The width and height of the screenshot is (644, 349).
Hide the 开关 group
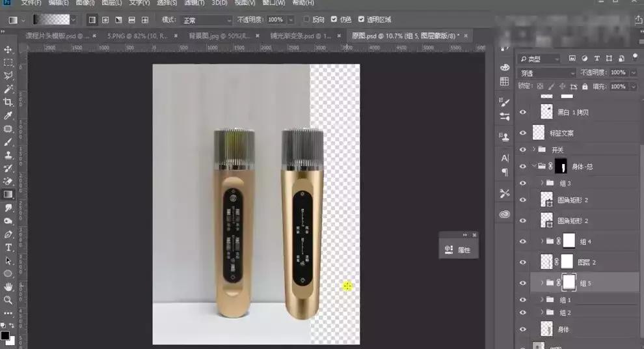coord(523,150)
